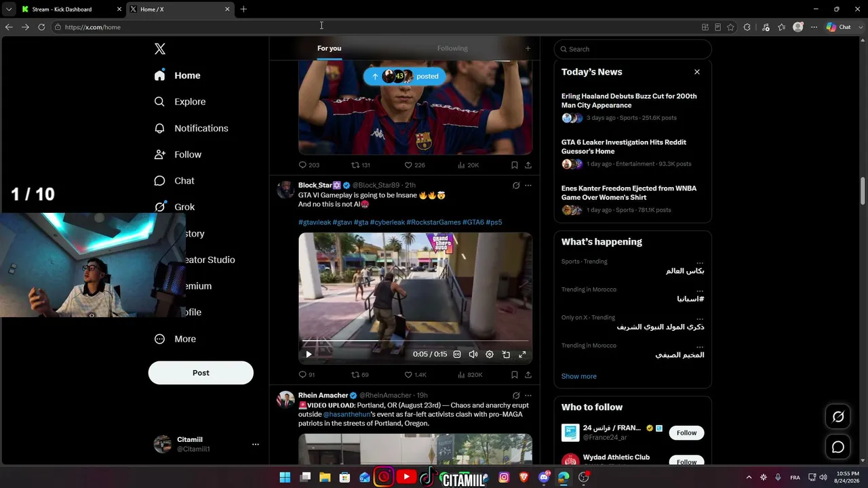Open Grok from the sidebar
Viewport: 868px width, 488px height.
coord(174,207)
